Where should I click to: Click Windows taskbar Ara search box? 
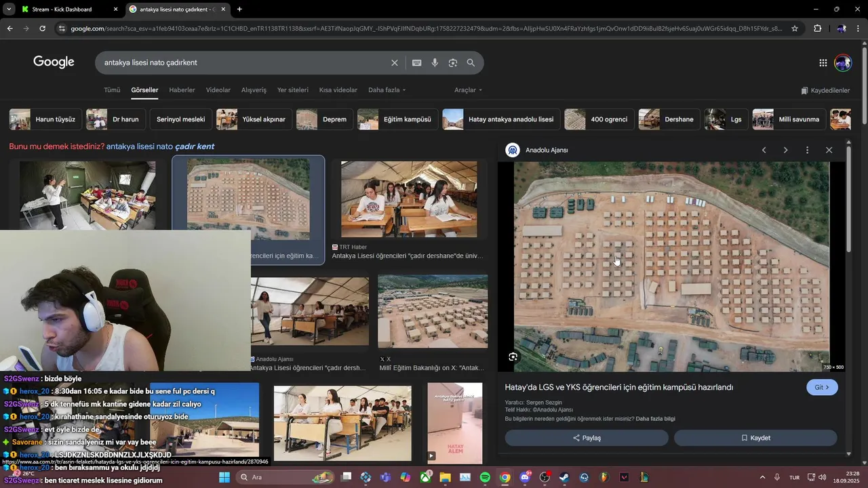tap(283, 477)
